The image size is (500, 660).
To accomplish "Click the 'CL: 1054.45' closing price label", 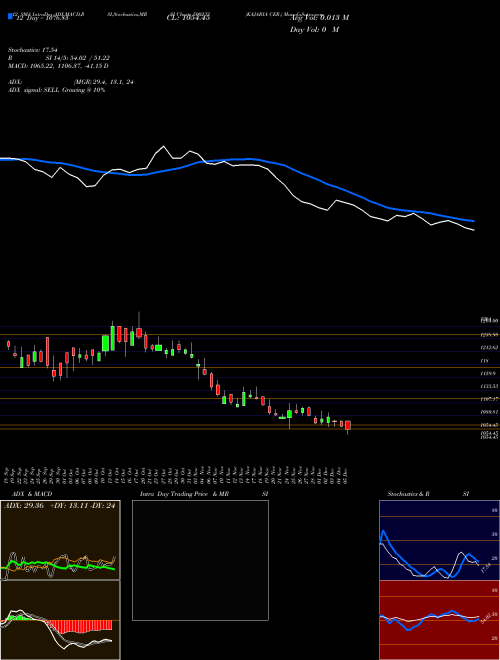I will [x=188, y=17].
